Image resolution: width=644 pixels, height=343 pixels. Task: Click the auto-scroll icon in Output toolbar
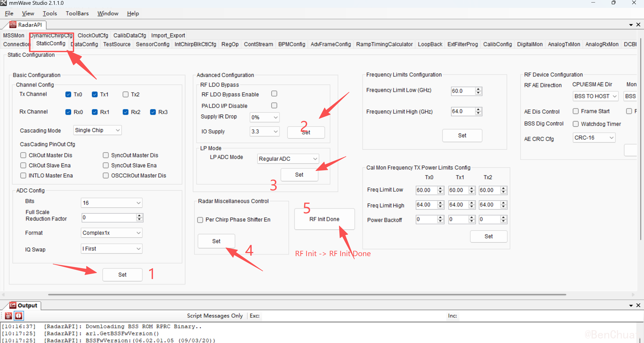(x=19, y=316)
